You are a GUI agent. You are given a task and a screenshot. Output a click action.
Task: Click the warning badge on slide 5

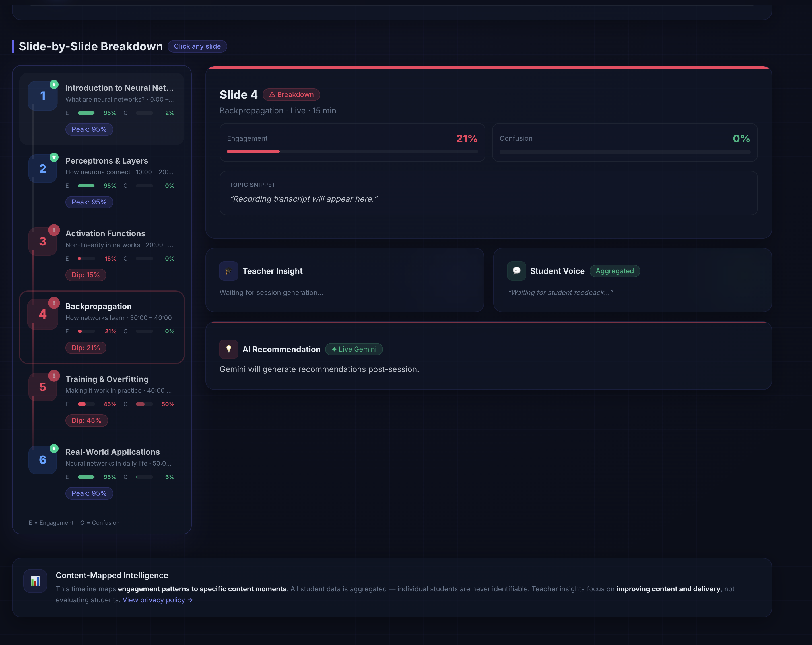pyautogui.click(x=54, y=376)
